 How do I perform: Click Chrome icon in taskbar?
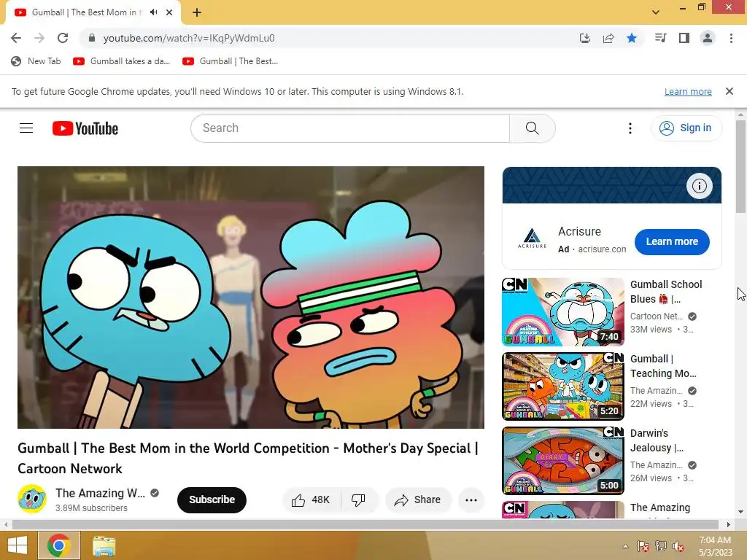58,545
